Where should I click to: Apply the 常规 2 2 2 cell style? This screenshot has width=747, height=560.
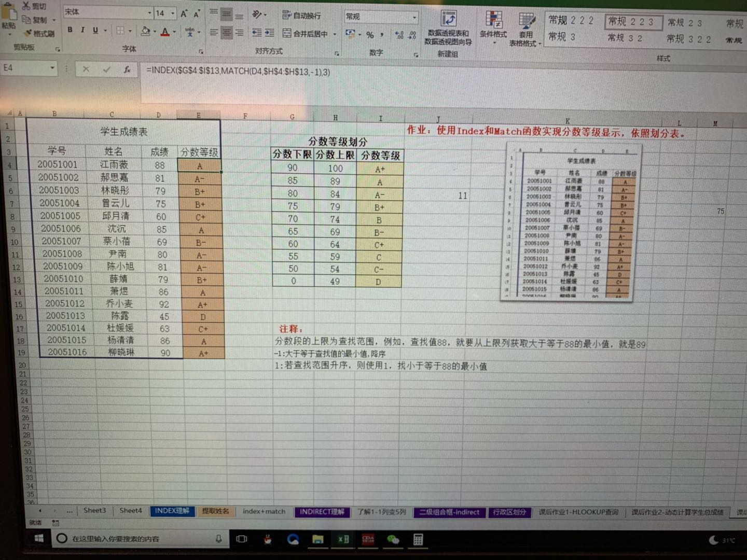pyautogui.click(x=571, y=20)
